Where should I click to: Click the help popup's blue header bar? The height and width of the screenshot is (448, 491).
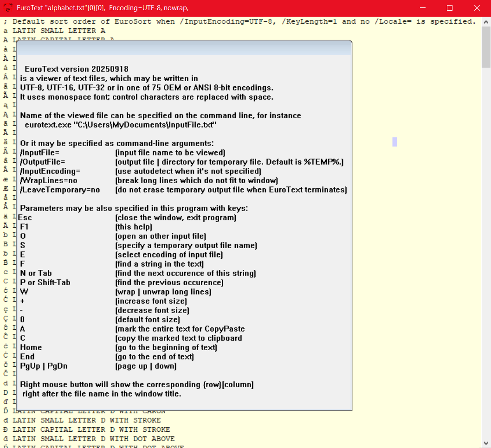184,48
